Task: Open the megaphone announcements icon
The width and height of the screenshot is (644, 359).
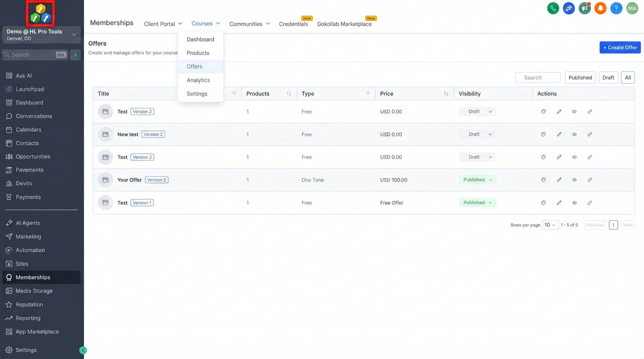Action: click(x=585, y=8)
